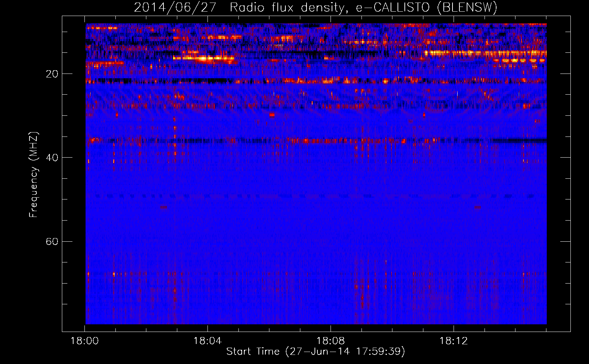Click the '60' frequency tick label
589x364 pixels.
click(52, 242)
